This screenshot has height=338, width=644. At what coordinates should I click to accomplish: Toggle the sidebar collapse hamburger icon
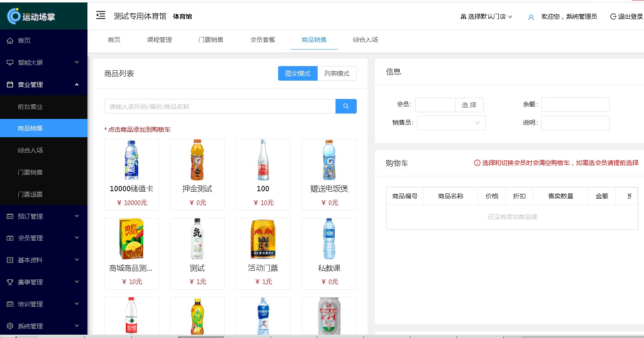pyautogui.click(x=101, y=16)
